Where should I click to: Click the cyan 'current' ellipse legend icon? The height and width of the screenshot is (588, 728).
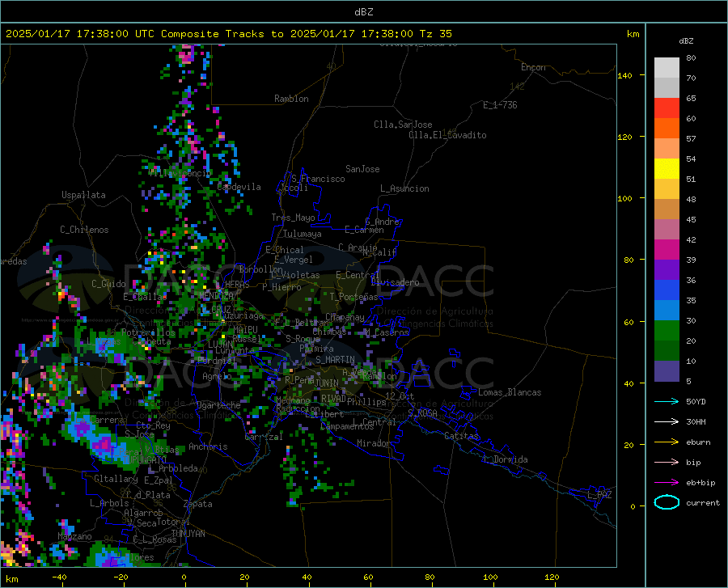[x=667, y=502]
